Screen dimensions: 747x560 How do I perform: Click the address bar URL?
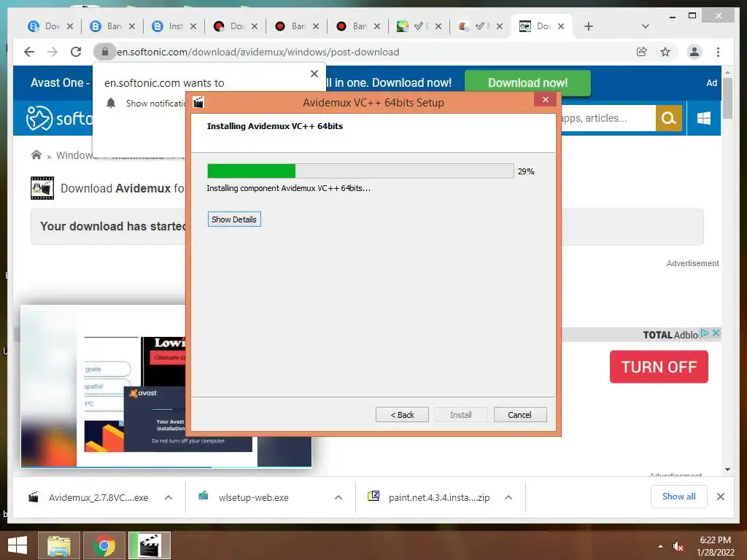click(x=258, y=52)
